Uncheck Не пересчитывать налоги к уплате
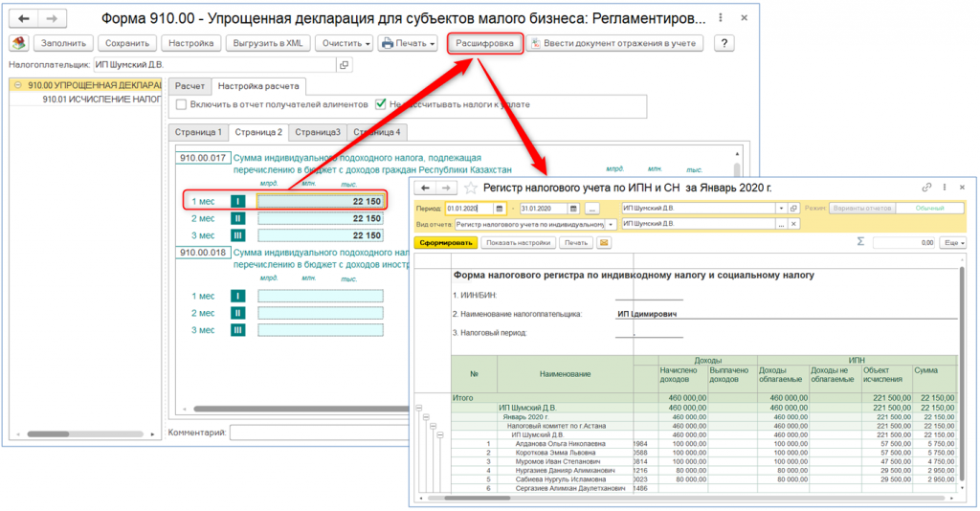 click(380, 104)
